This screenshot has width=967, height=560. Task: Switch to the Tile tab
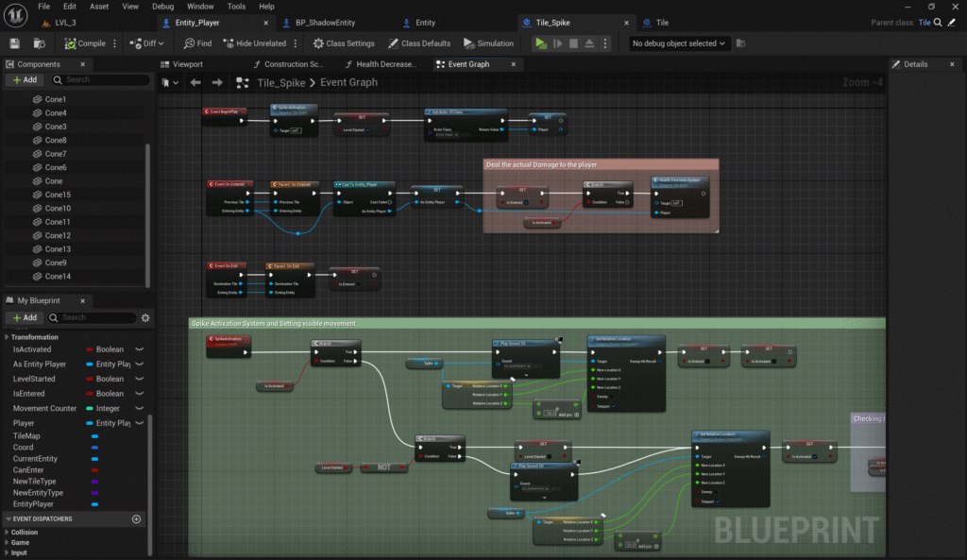tap(662, 23)
